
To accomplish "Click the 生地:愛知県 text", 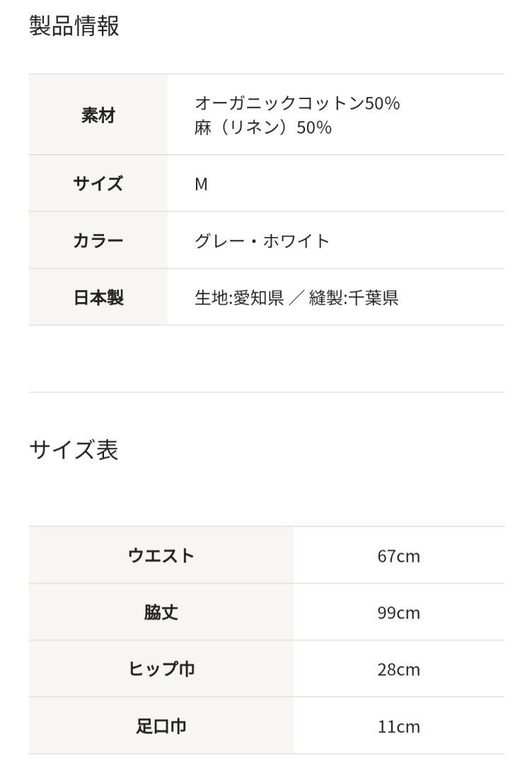I will (x=239, y=297).
